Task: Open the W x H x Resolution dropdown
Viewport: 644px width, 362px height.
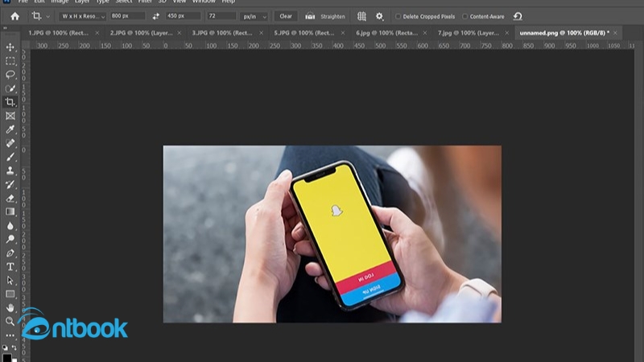Action: pos(84,16)
